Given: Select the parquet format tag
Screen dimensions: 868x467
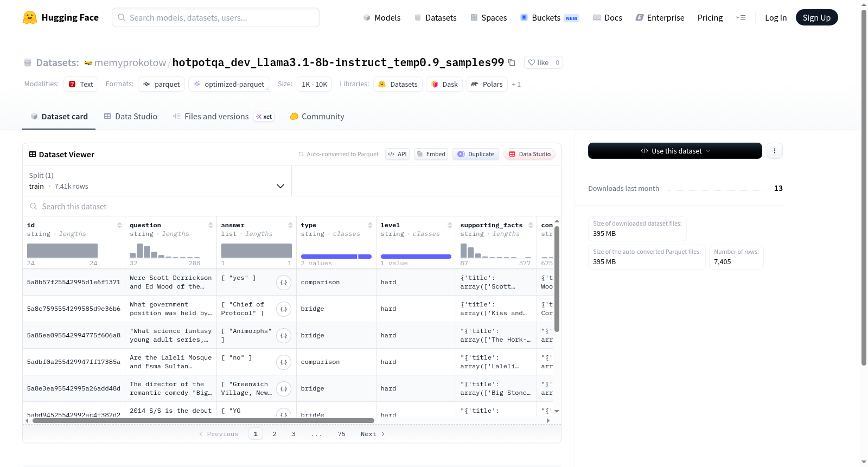Looking at the screenshot, I should tap(162, 84).
